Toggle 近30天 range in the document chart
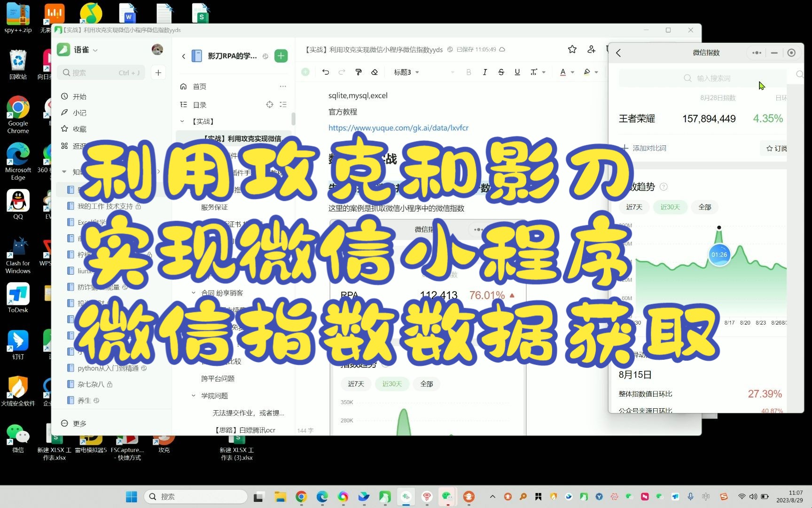Viewport: 812px width, 508px height. pos(392,384)
